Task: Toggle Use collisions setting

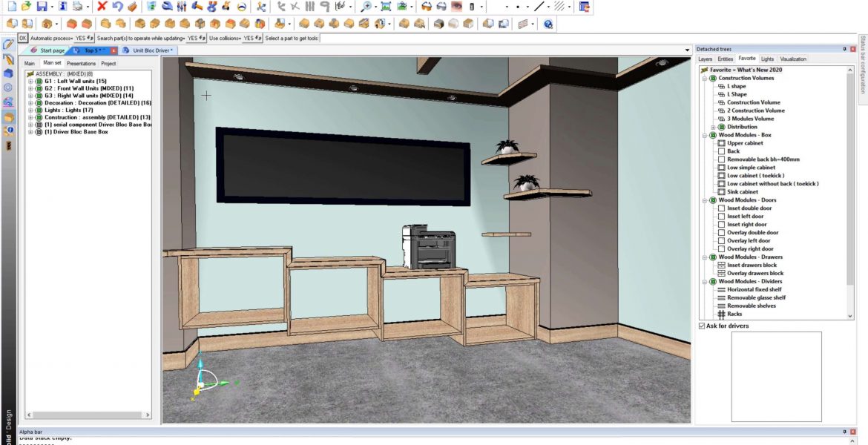Action: pyautogui.click(x=251, y=38)
